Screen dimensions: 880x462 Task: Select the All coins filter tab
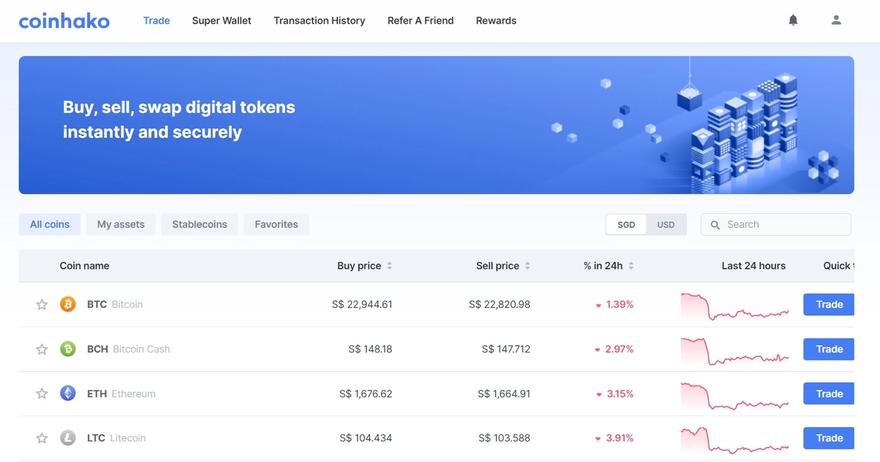click(50, 225)
